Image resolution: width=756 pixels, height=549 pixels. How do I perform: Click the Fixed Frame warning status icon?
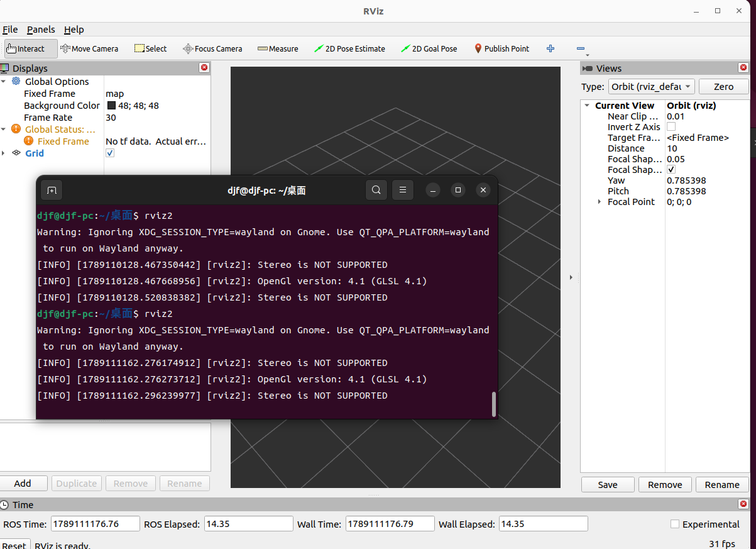click(x=28, y=141)
